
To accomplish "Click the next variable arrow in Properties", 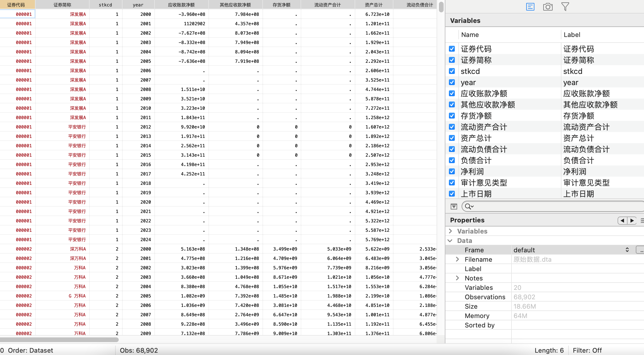I will coord(632,220).
